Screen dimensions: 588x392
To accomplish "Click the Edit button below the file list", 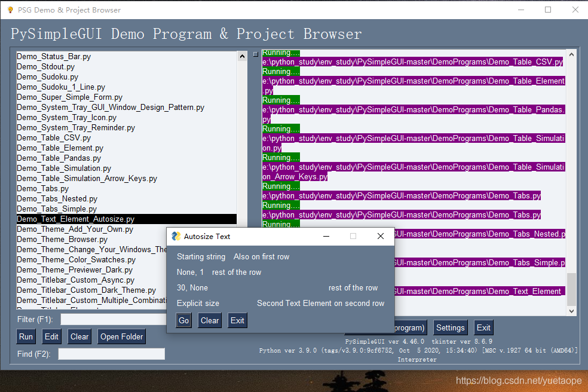I will pos(51,336).
